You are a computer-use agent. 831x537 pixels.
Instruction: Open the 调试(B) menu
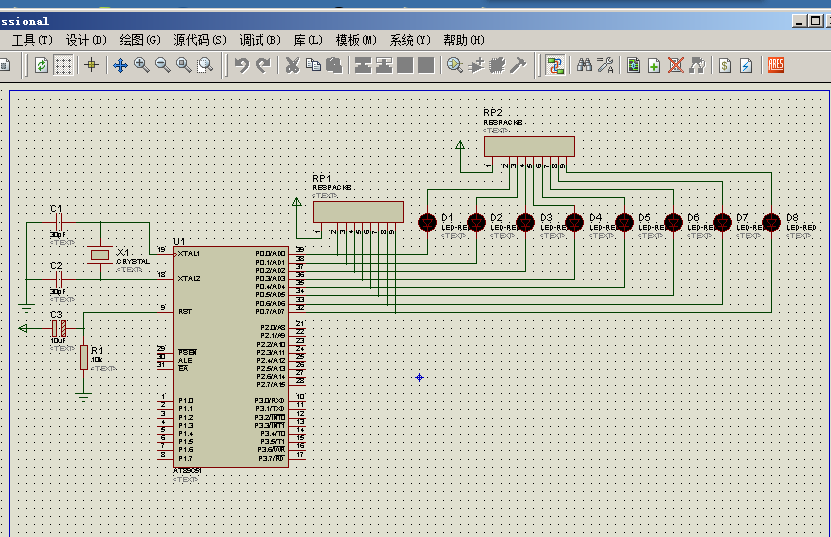pos(260,40)
